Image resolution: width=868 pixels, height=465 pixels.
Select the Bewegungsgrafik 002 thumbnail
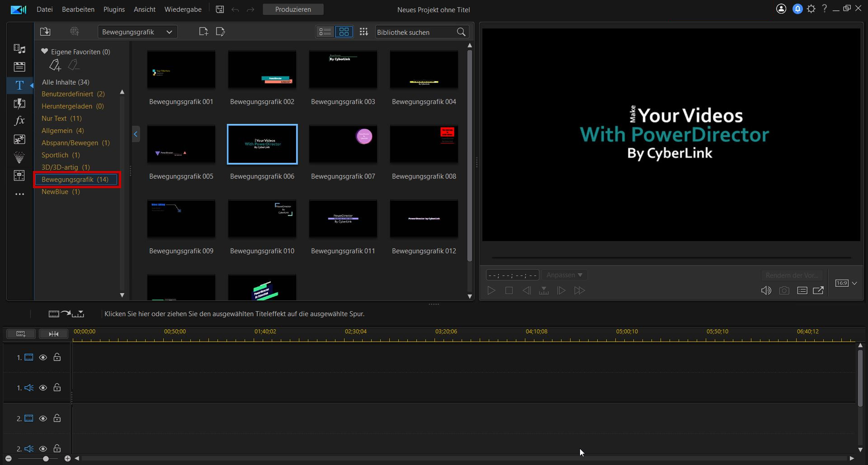coord(262,70)
